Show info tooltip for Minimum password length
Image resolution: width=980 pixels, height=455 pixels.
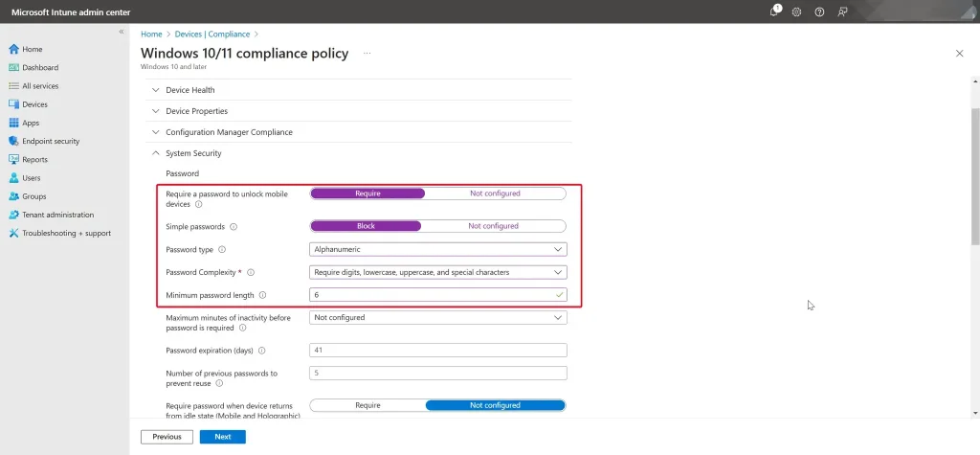pyautogui.click(x=262, y=295)
